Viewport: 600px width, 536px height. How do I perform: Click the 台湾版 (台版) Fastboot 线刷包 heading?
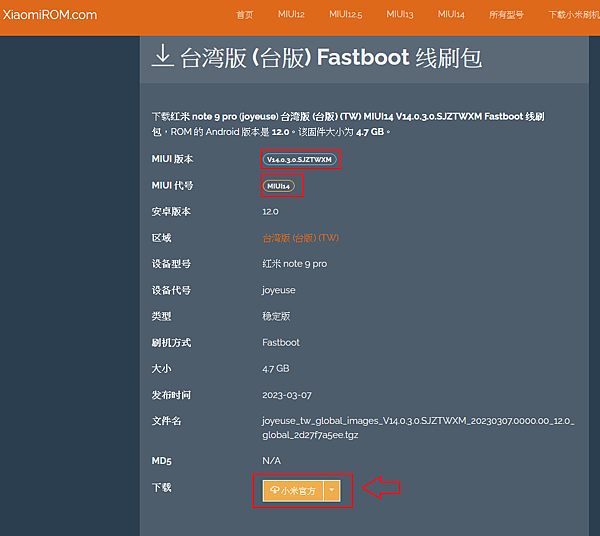coord(331,58)
